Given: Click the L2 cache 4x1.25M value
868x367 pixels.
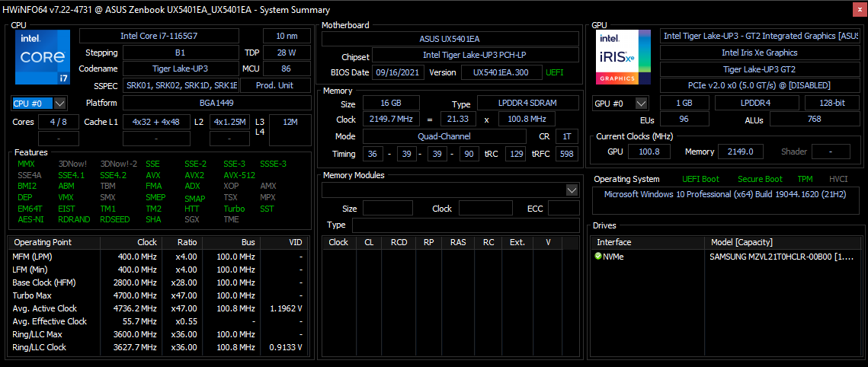Looking at the screenshot, I should pyautogui.click(x=229, y=122).
